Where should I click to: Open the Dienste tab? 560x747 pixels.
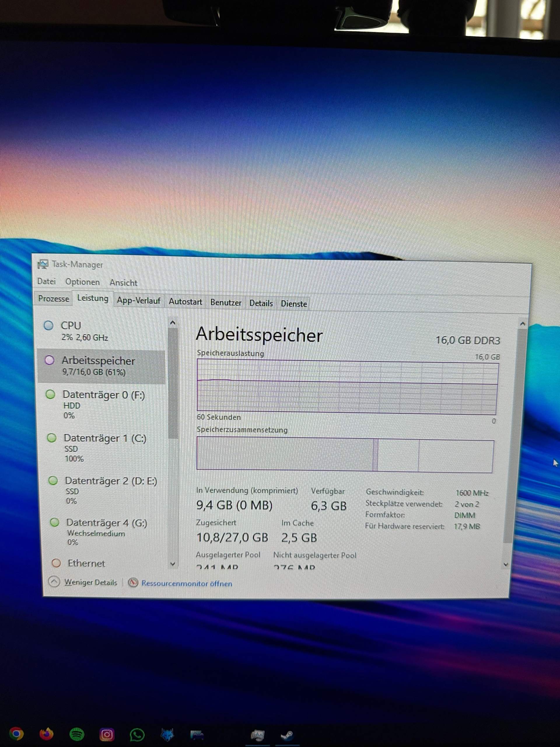pos(294,303)
